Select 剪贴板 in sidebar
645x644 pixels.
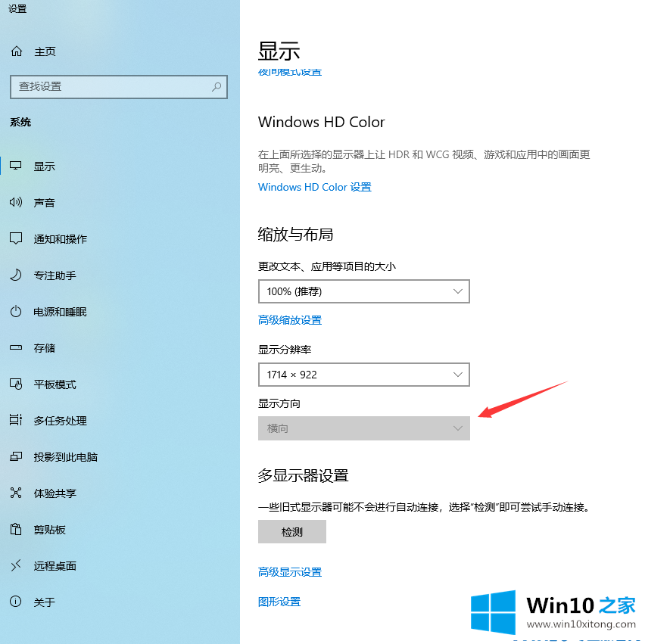[x=50, y=529]
